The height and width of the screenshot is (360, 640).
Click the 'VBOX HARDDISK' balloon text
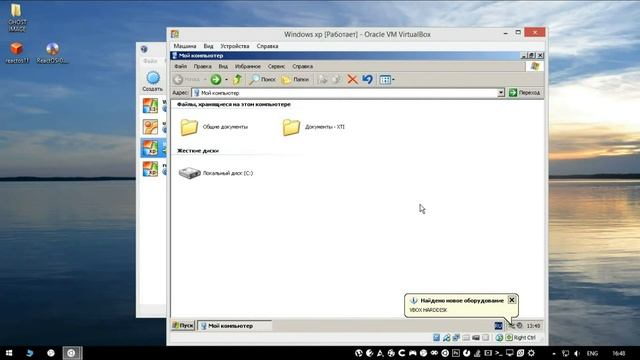(428, 310)
